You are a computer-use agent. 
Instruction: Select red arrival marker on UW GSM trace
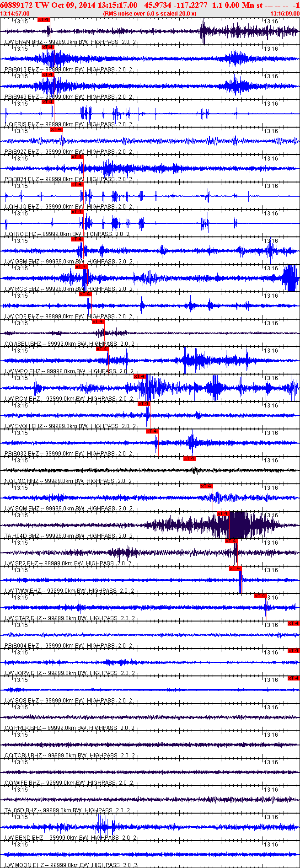(x=77, y=239)
